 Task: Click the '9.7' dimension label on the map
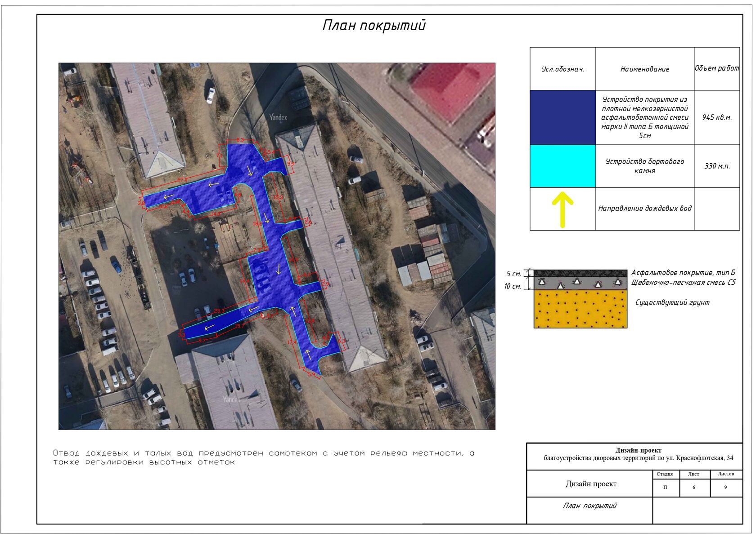[x=202, y=341]
